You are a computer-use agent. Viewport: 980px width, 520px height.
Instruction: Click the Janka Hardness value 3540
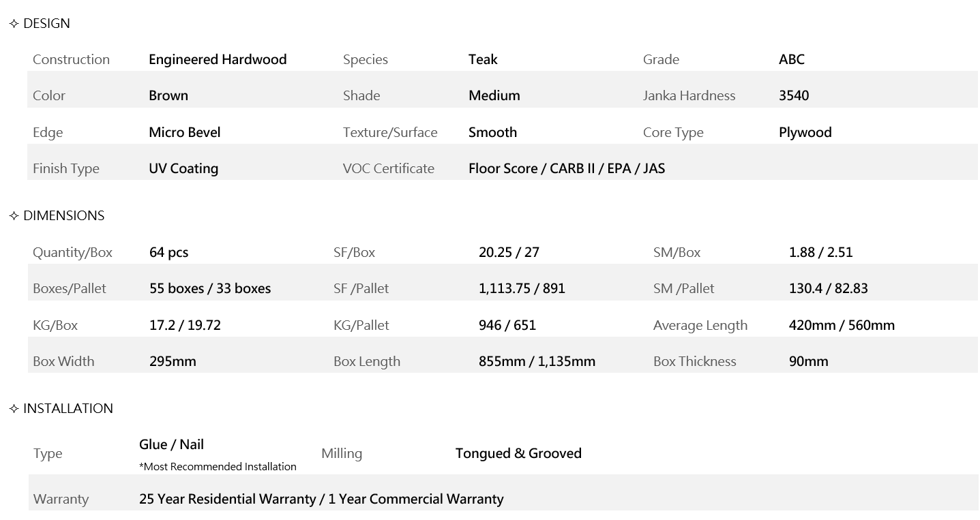click(x=794, y=95)
